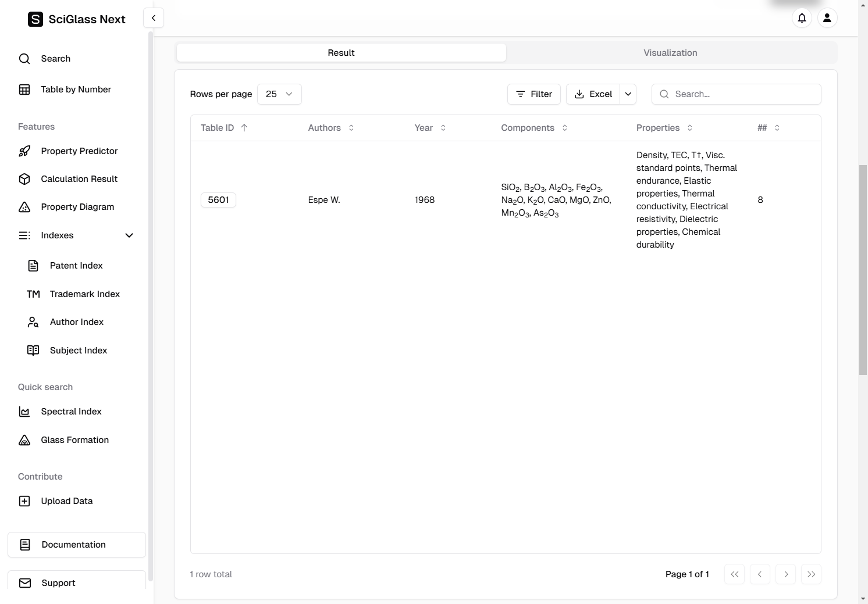Open the Rows per page dropdown
868x604 pixels.
point(279,94)
